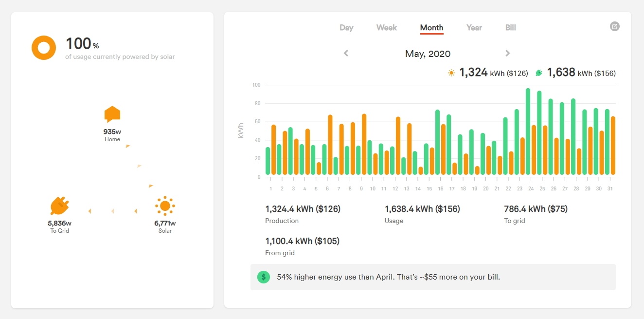
Task: Open the chart pop-out icon
Action: pyautogui.click(x=615, y=27)
